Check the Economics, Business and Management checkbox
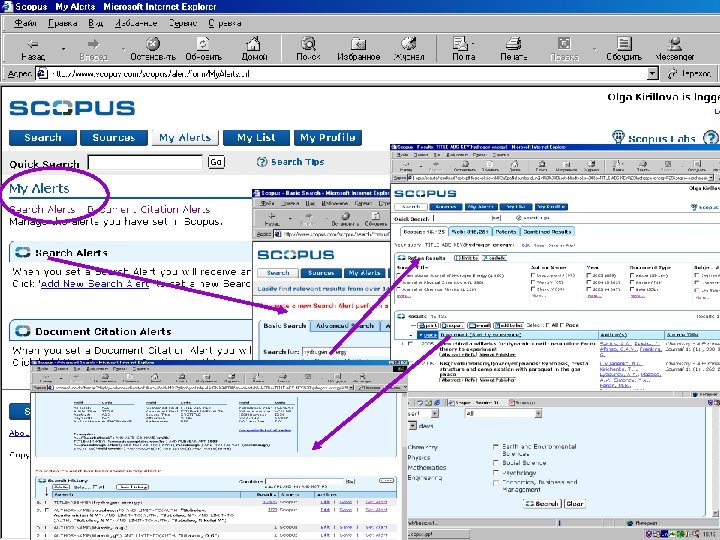This screenshot has width=720, height=540. [x=495, y=483]
